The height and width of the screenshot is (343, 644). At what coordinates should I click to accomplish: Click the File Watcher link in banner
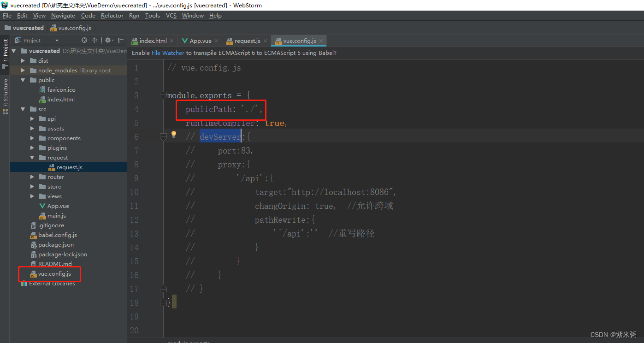168,53
